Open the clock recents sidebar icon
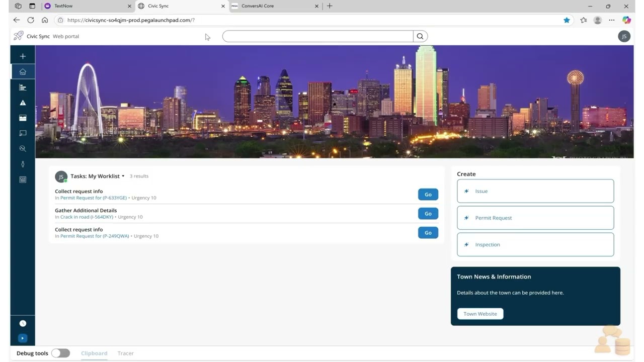Image resolution: width=644 pixels, height=362 pixels. pyautogui.click(x=23, y=323)
